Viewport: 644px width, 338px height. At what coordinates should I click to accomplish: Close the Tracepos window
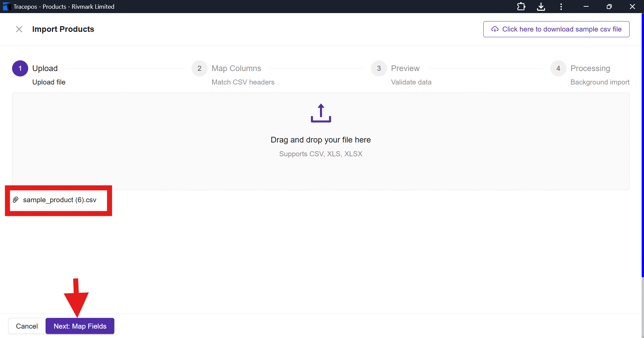632,7
